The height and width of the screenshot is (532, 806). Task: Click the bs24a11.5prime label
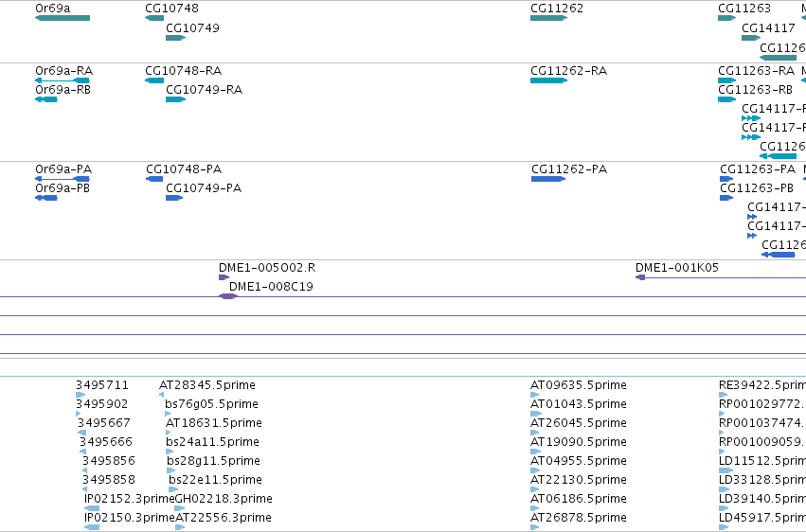coord(212,442)
